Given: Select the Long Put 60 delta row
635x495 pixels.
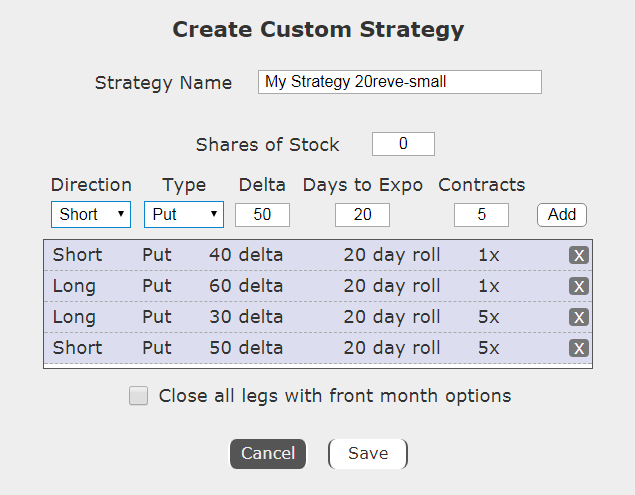Looking at the screenshot, I should [300, 286].
